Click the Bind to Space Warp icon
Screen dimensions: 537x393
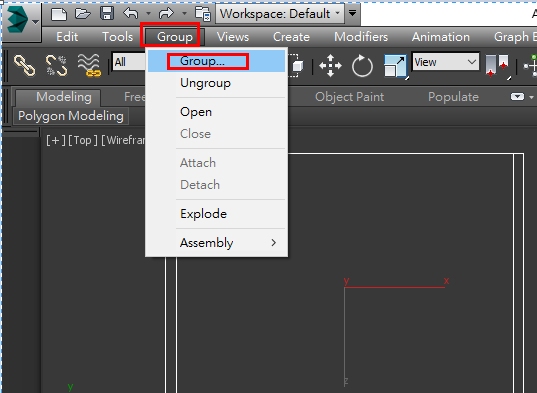point(89,65)
